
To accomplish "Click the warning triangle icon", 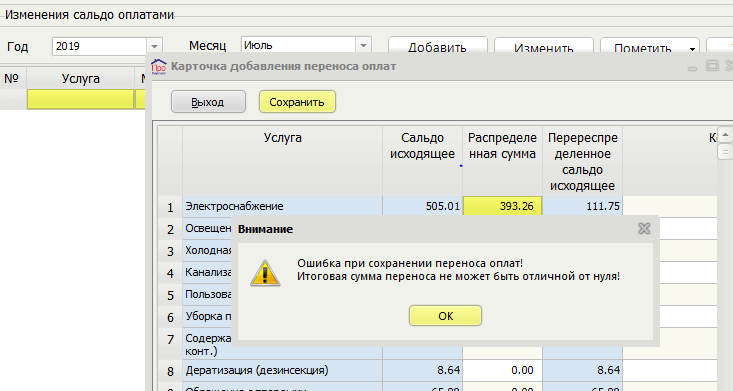I will pyautogui.click(x=265, y=273).
